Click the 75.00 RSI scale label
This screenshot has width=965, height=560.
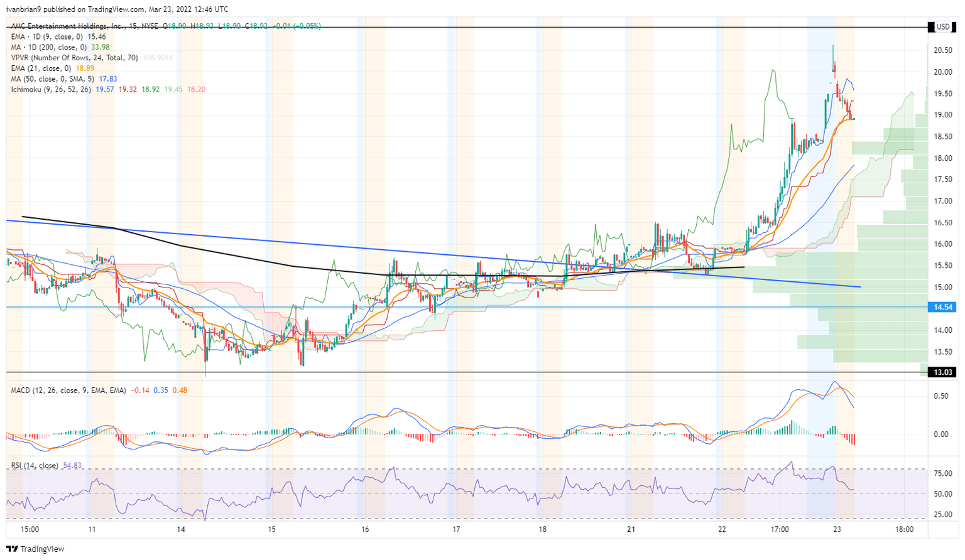click(x=942, y=474)
